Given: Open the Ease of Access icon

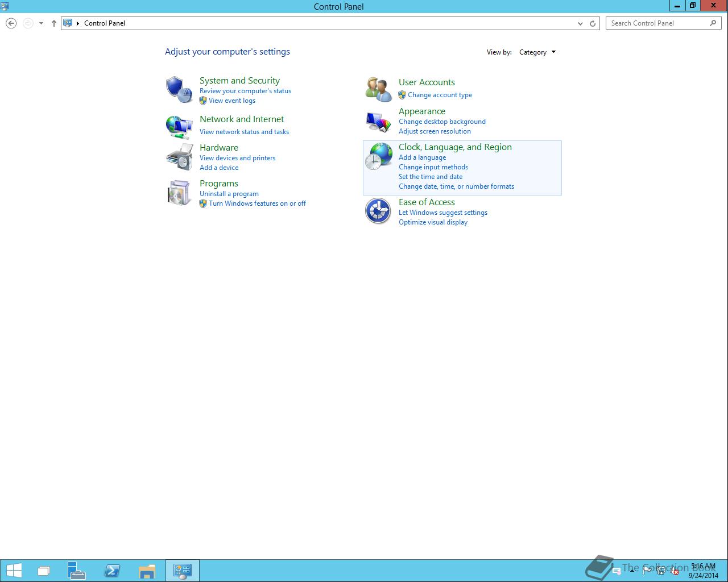Looking at the screenshot, I should click(378, 211).
